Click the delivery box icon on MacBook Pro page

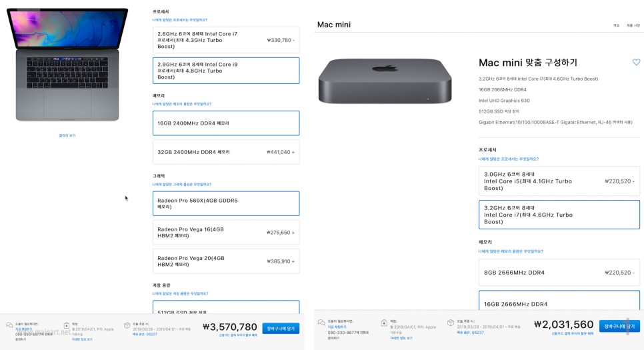point(127,325)
